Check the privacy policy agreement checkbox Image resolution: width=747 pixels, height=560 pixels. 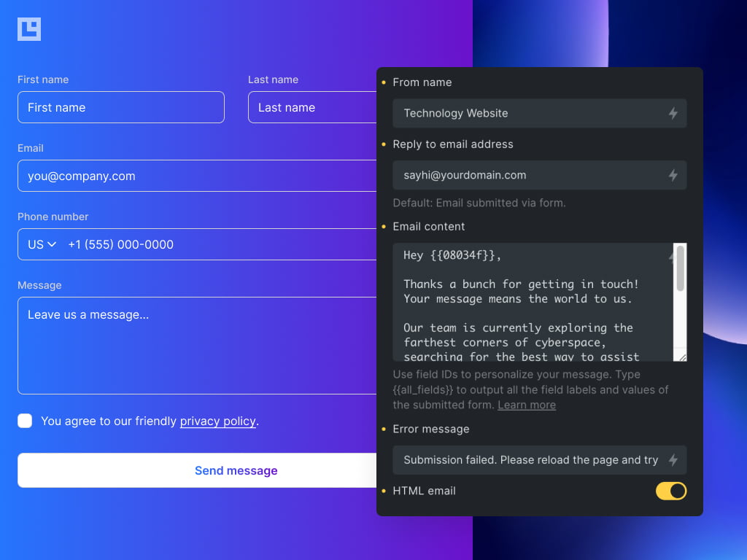pos(25,421)
